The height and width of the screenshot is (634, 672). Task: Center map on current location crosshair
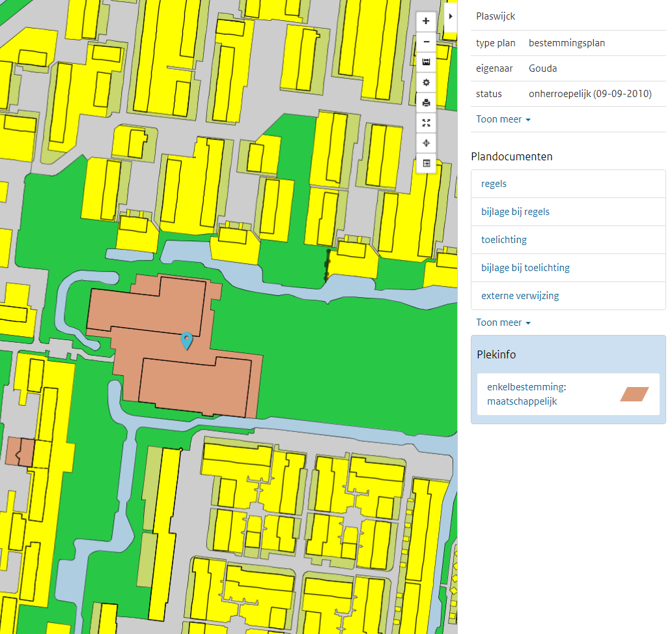(x=426, y=143)
